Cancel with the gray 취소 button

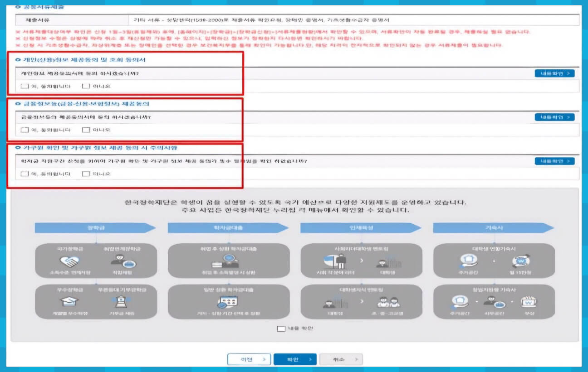[341, 359]
